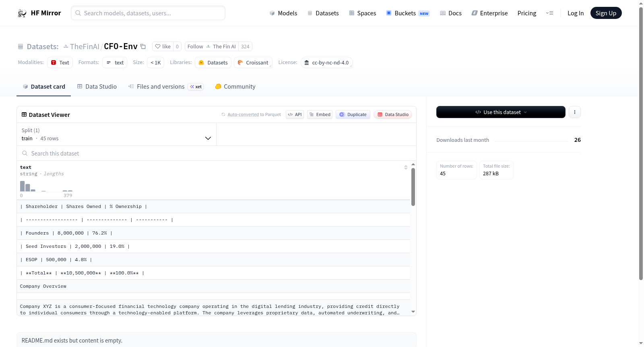Viewport: 644px width, 347px height.
Task: Select the Shareholder header row
Action: [x=213, y=206]
